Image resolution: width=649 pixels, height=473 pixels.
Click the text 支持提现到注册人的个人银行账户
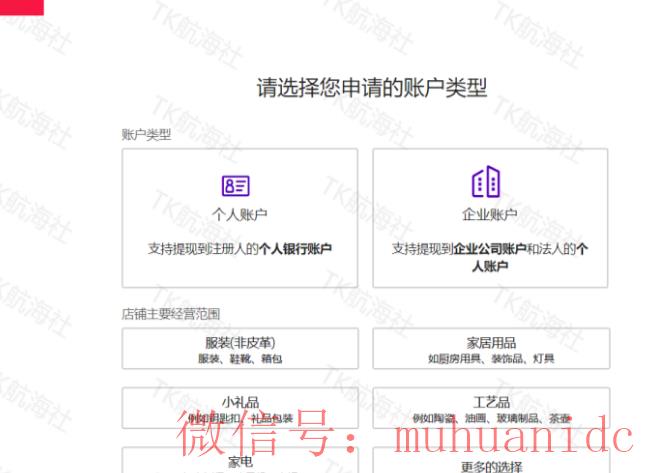[x=240, y=249]
